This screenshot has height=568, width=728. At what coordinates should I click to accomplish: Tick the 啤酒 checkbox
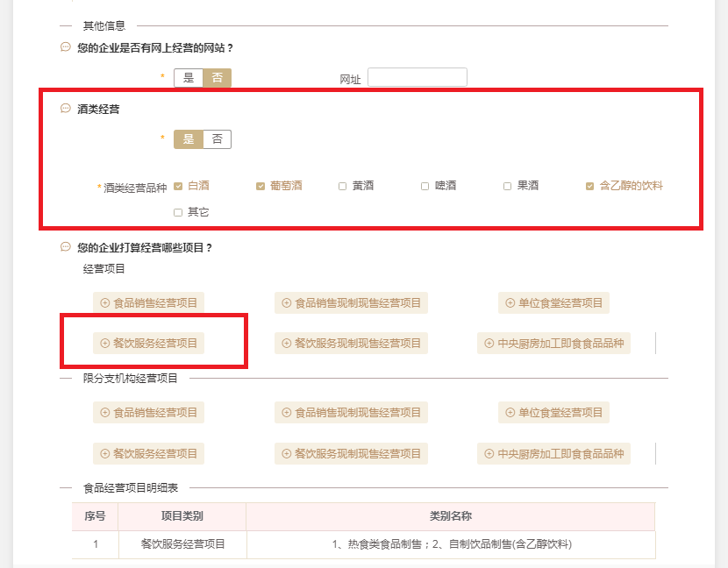coord(425,186)
